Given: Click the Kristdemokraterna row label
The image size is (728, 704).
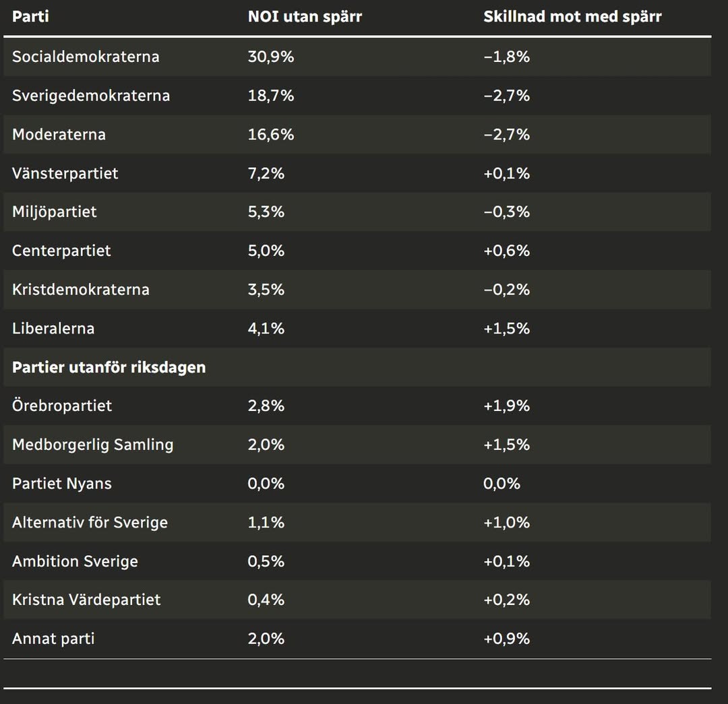Looking at the screenshot, I should [x=81, y=290].
